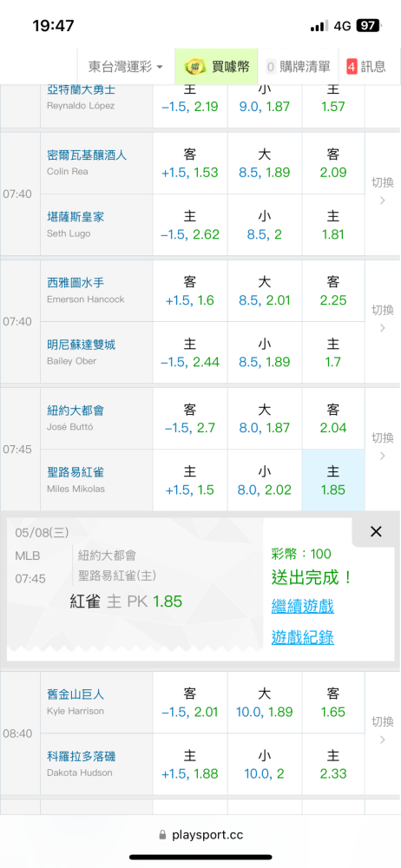This screenshot has width=401, height=868.
Task: Open the 紐約大都會 team link in the odds table
Action: tap(76, 411)
